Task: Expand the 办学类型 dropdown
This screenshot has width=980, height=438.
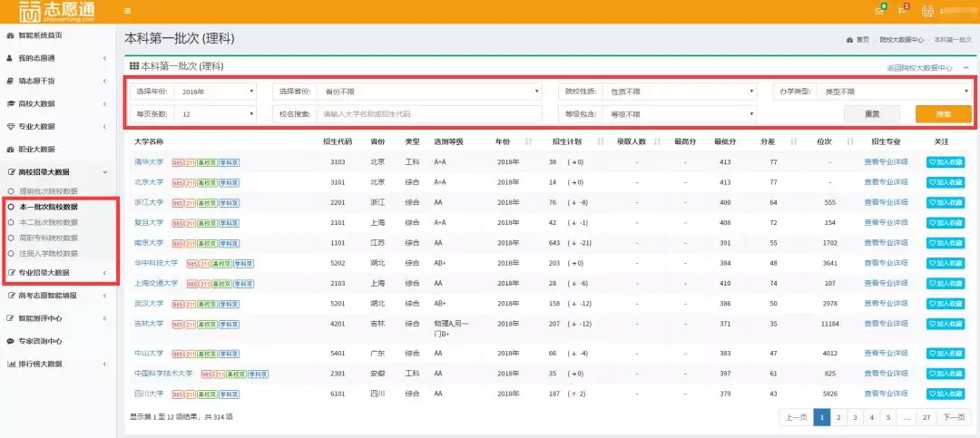Action: coord(893,91)
